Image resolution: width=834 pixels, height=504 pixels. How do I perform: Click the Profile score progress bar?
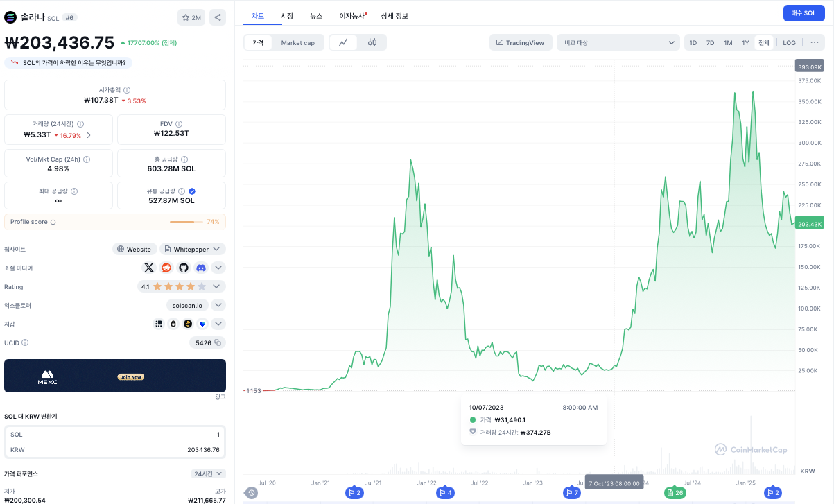(187, 222)
